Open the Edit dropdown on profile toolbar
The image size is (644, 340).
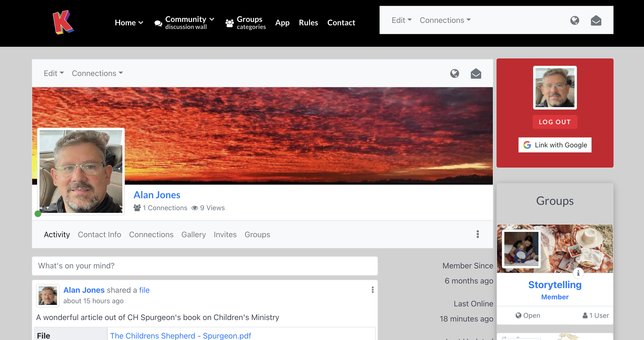click(53, 73)
